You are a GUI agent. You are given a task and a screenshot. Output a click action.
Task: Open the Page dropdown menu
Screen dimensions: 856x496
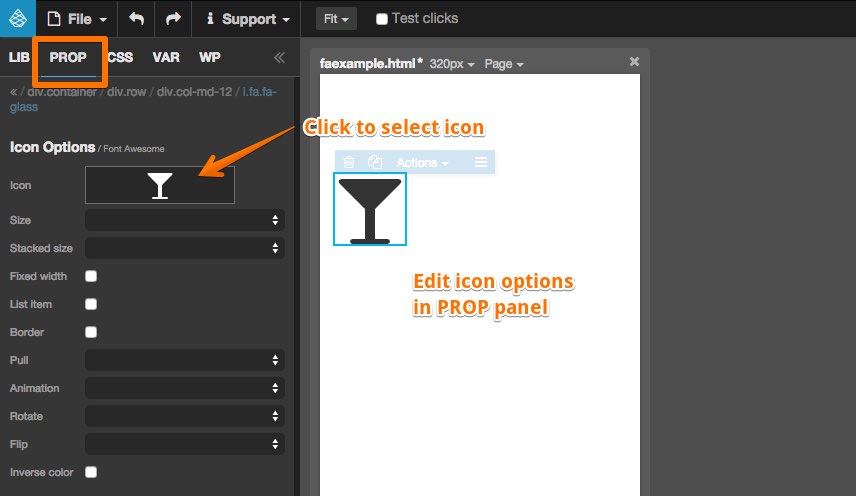504,64
